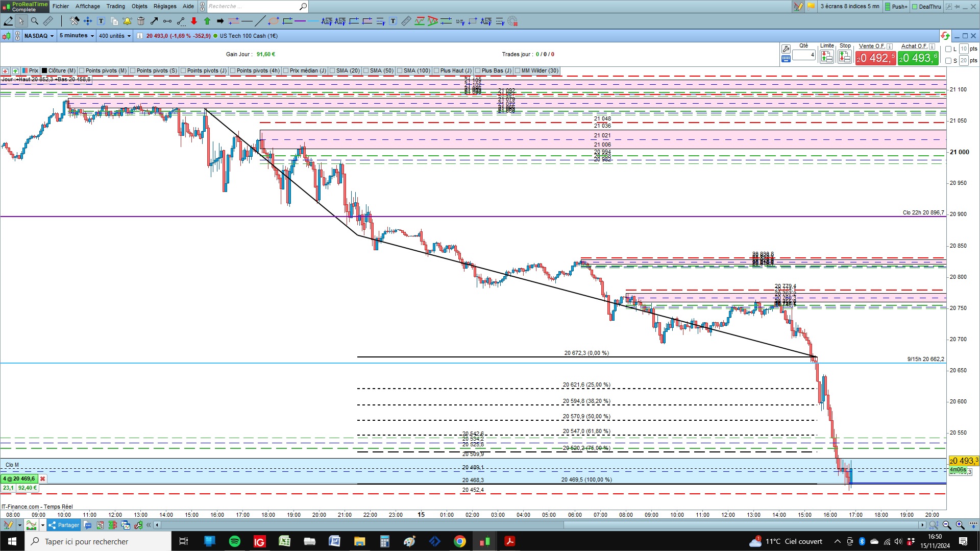The height and width of the screenshot is (551, 980).
Task: Select the green up arrow drawing tool
Action: click(207, 21)
